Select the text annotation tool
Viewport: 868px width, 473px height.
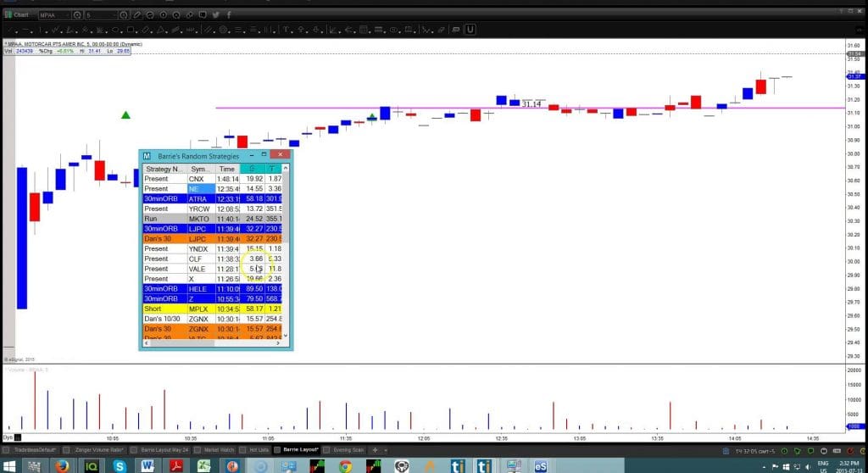click(287, 30)
